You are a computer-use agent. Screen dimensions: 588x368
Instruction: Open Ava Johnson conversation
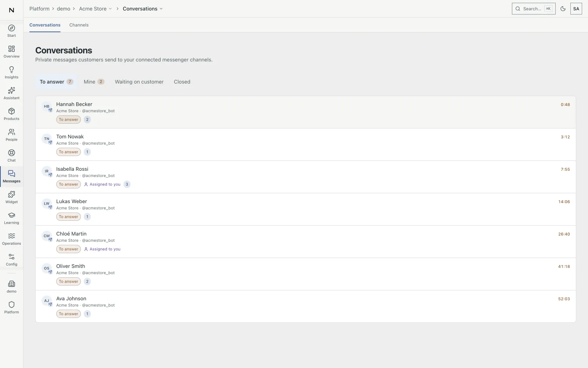[305, 307]
